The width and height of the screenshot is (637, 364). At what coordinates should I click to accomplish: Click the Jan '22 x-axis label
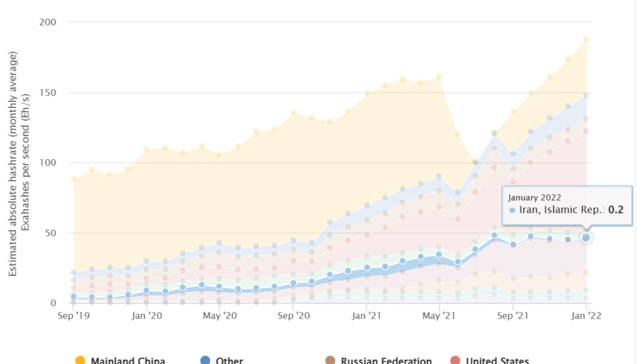click(x=586, y=315)
